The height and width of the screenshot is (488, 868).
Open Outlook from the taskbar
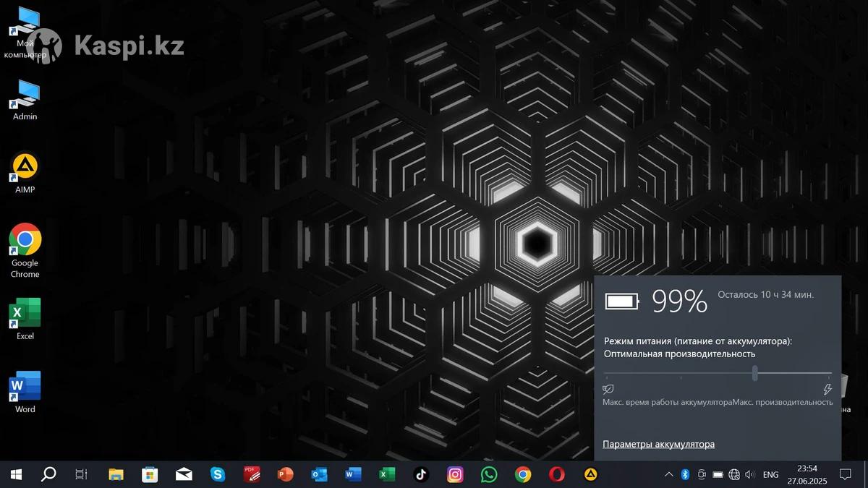319,474
